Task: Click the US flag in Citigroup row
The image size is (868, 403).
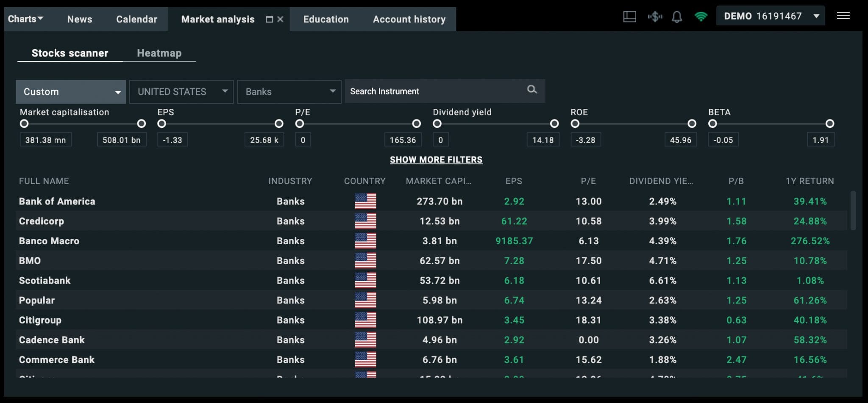Action: 365,320
